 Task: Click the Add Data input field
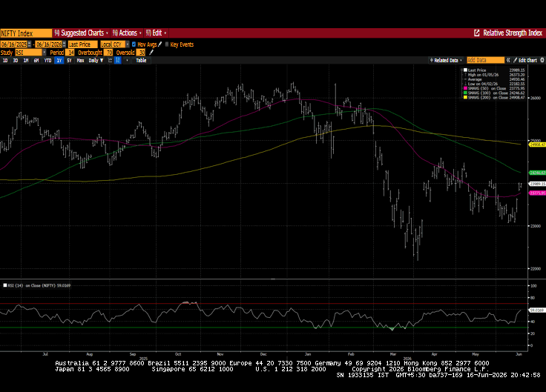click(485, 60)
